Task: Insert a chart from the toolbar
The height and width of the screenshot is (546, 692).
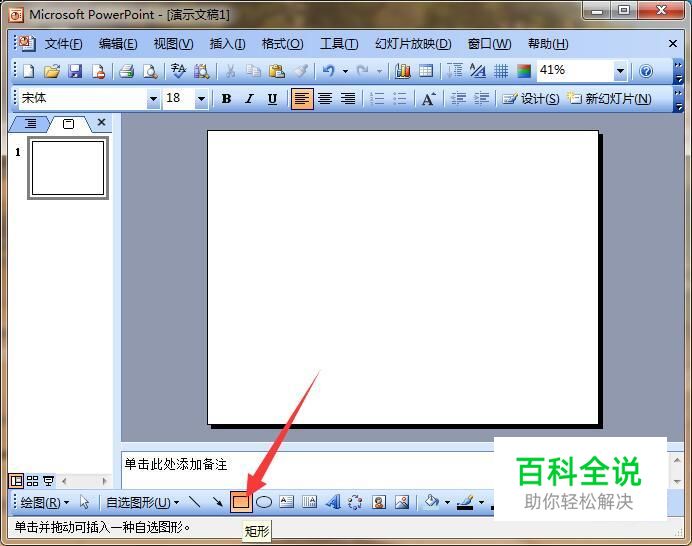Action: click(402, 71)
